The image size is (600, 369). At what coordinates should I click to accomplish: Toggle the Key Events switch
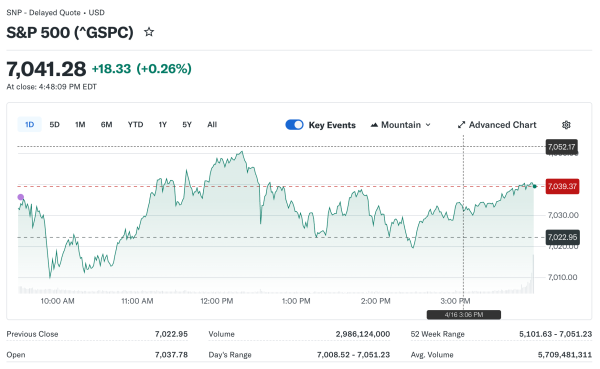coord(294,125)
